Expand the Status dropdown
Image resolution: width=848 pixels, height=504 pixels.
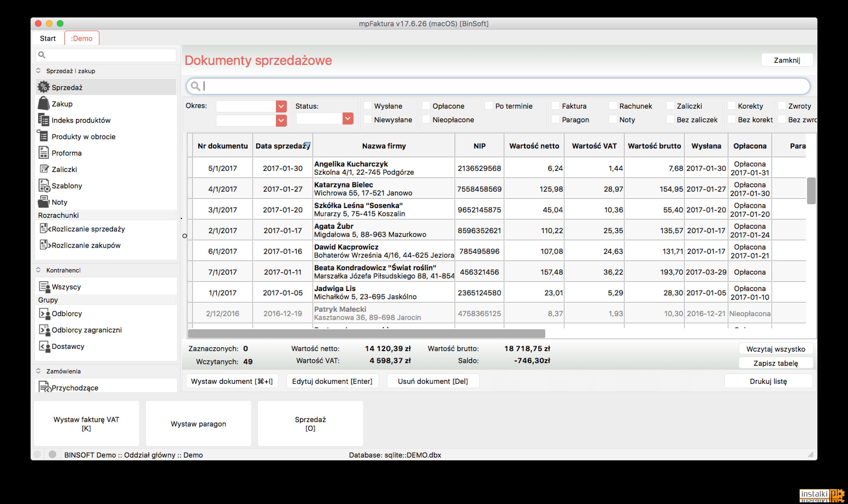pos(348,118)
